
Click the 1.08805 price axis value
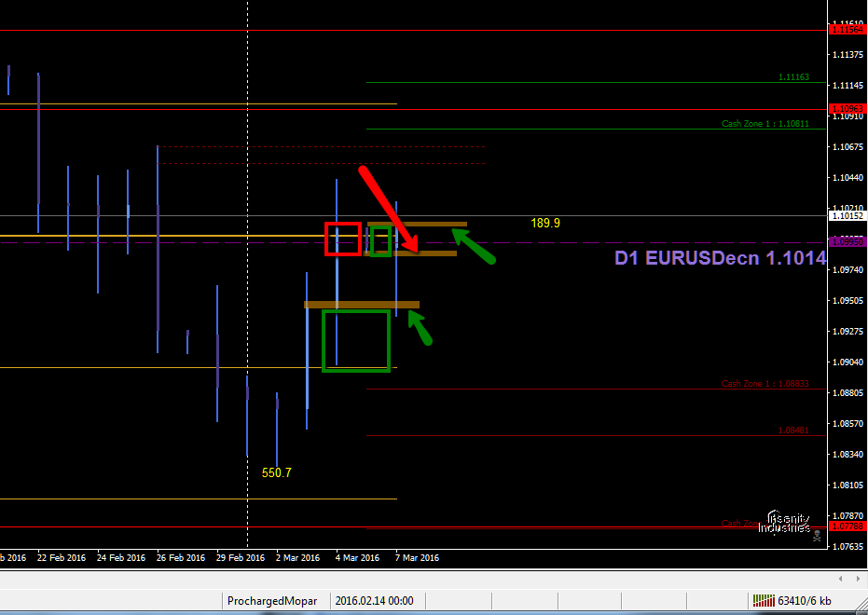click(x=848, y=392)
